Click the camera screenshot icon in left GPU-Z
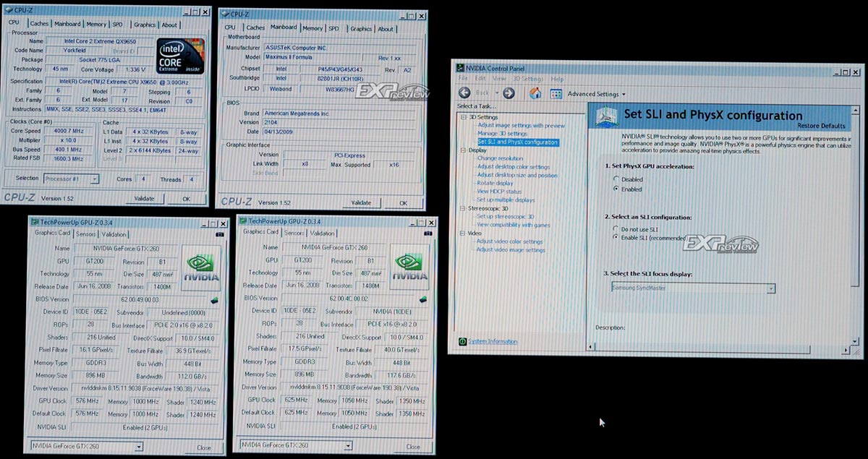 (x=219, y=234)
